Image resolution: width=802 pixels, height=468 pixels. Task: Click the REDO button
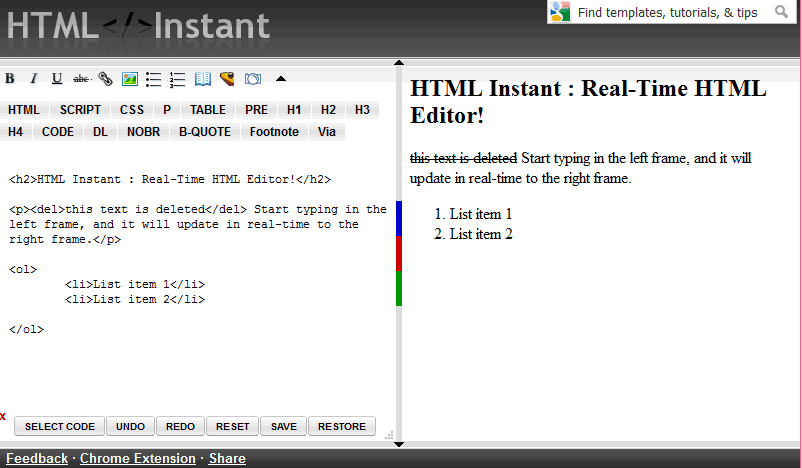pyautogui.click(x=181, y=427)
